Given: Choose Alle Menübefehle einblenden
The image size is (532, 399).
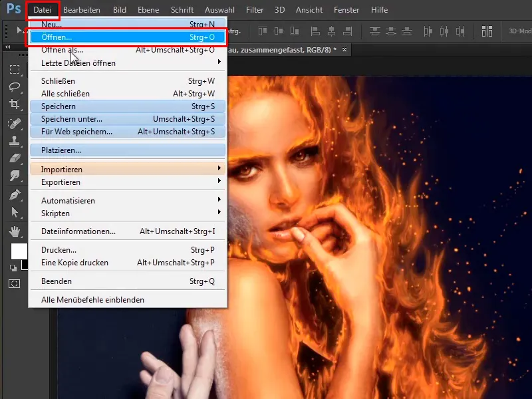Looking at the screenshot, I should [128, 300].
